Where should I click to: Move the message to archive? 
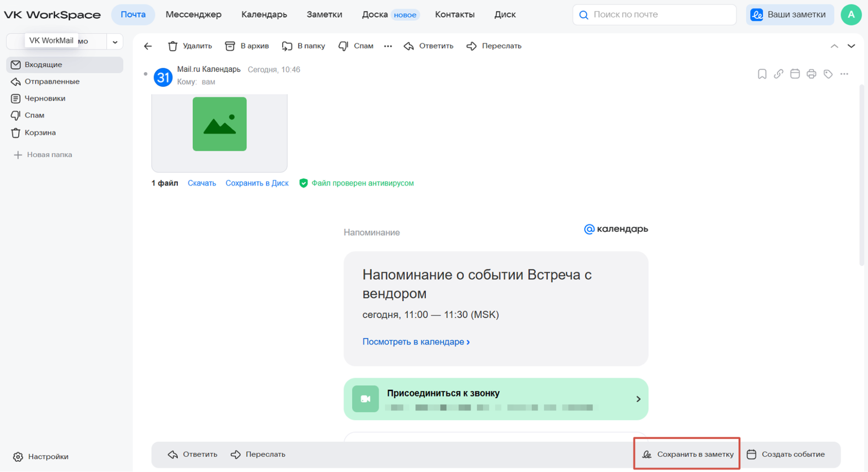tap(247, 46)
